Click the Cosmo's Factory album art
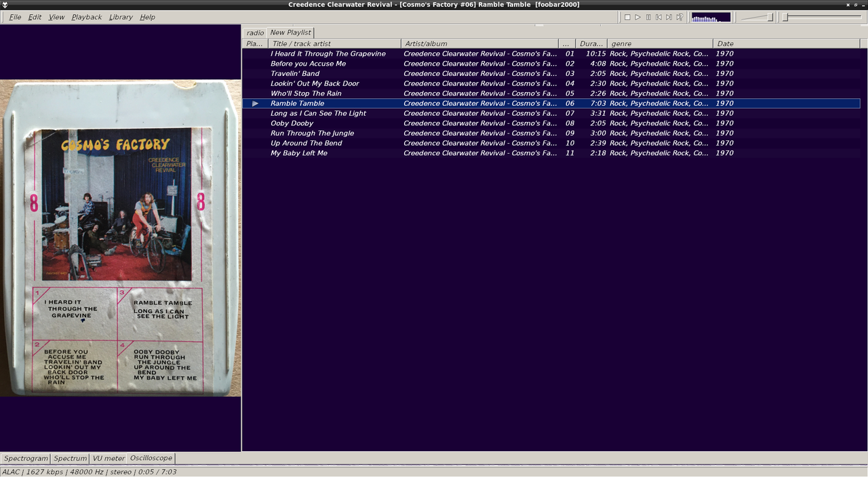The image size is (868, 477). [x=121, y=239]
